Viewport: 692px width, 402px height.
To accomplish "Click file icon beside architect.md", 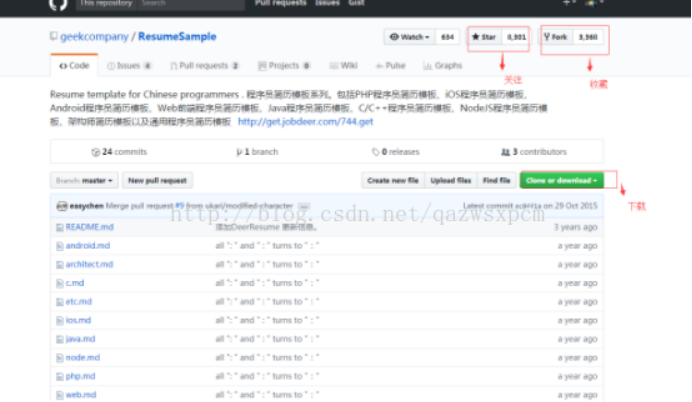I will pyautogui.click(x=60, y=265).
